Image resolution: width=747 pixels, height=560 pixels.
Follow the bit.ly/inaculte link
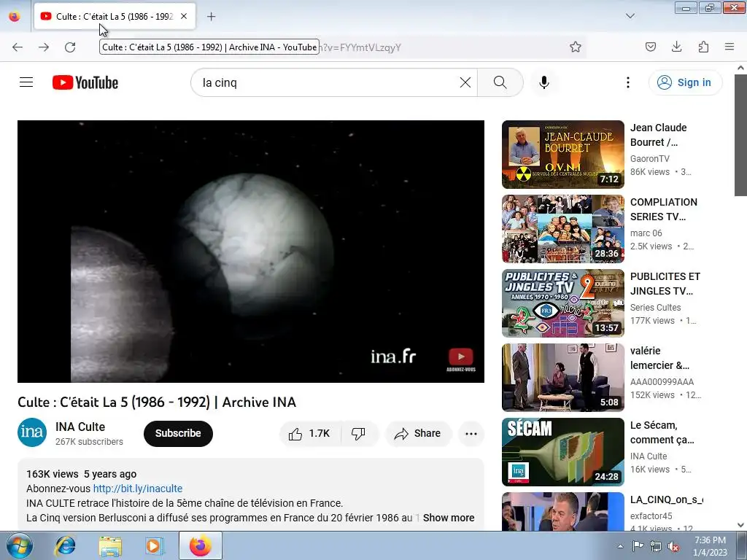[138, 489]
